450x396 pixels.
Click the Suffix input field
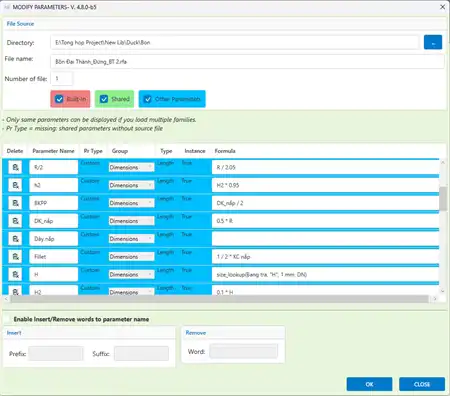click(x=141, y=354)
